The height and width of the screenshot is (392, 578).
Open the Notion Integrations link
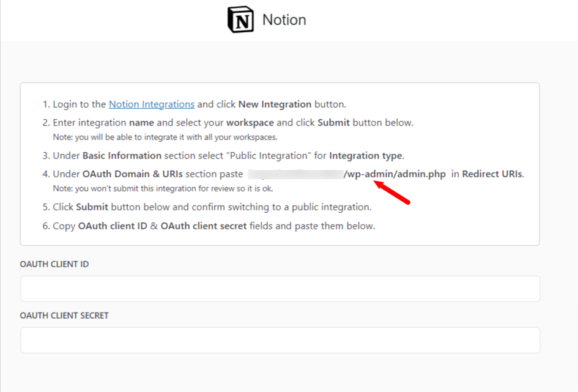pos(152,104)
